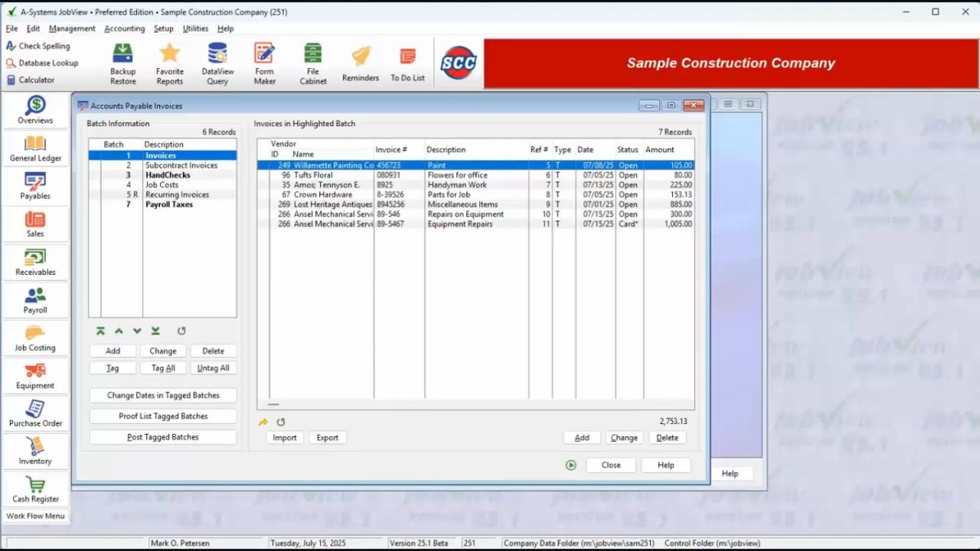Open the File Cabinet
The height and width of the screenshot is (551, 980).
tap(313, 63)
